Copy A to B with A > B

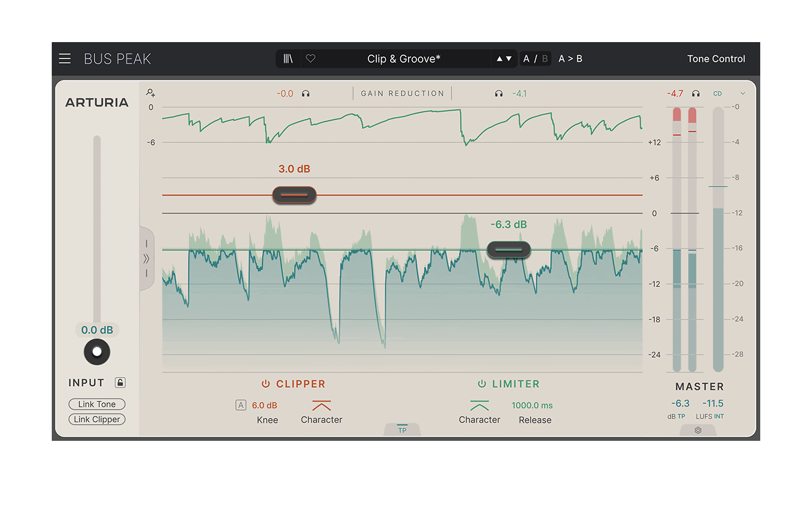[570, 58]
